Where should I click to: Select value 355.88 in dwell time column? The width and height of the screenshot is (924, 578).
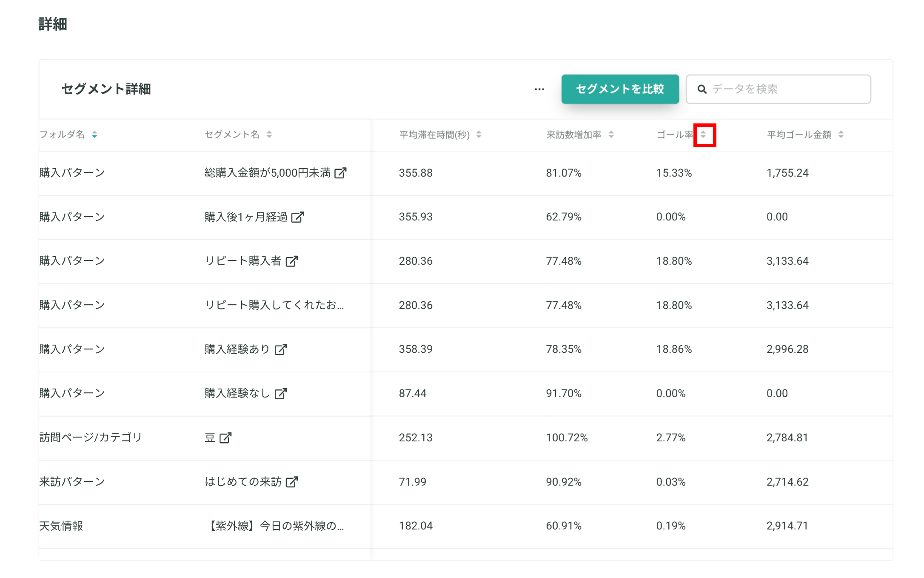tap(416, 173)
